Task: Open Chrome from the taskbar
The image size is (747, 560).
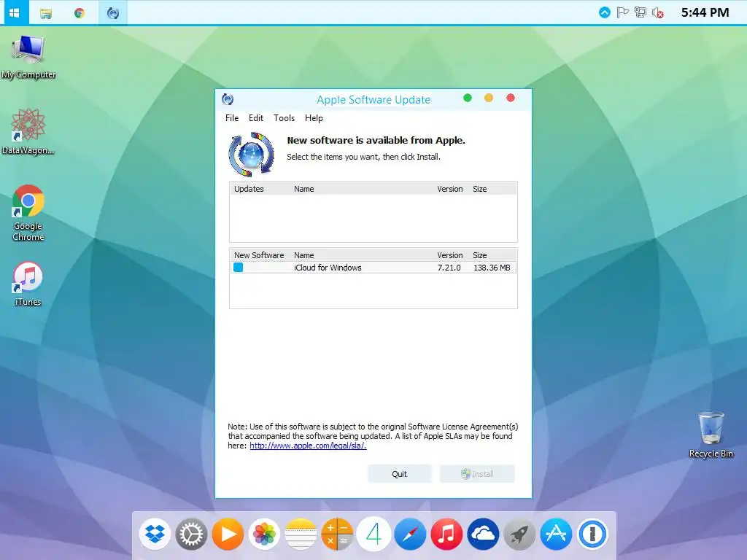Action: [79, 13]
